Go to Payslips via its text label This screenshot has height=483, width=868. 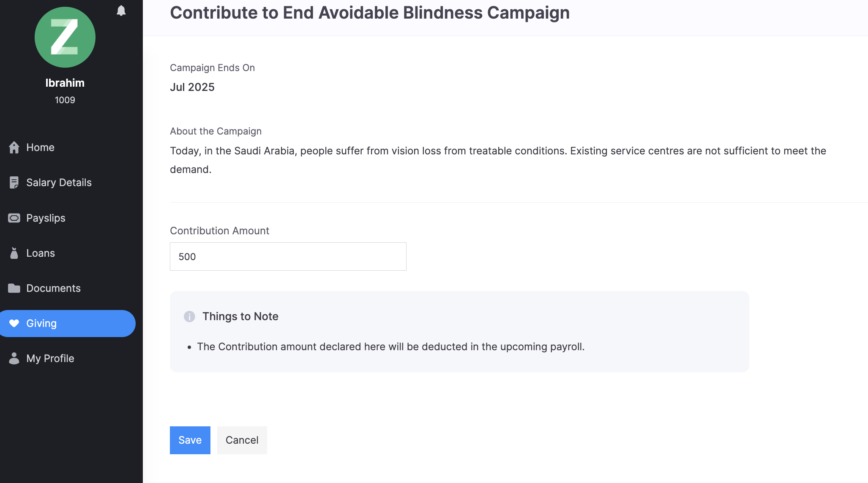pyautogui.click(x=46, y=218)
